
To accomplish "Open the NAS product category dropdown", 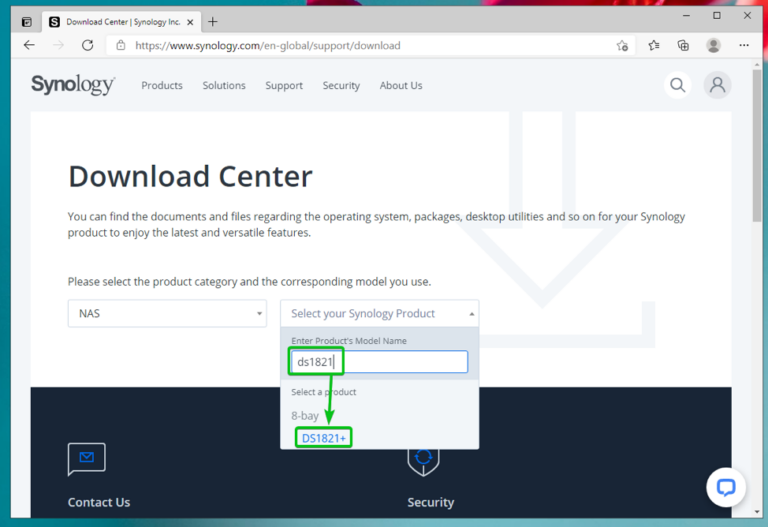I will pyautogui.click(x=168, y=313).
